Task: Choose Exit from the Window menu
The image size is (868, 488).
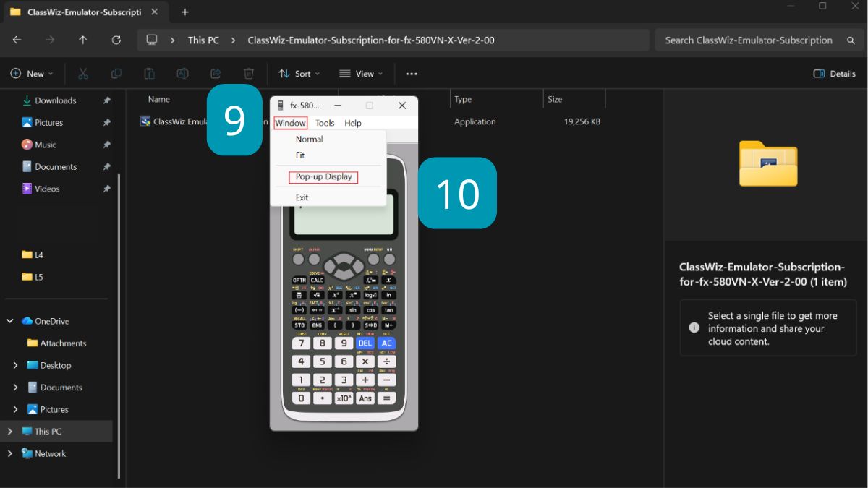Action: click(x=328, y=197)
